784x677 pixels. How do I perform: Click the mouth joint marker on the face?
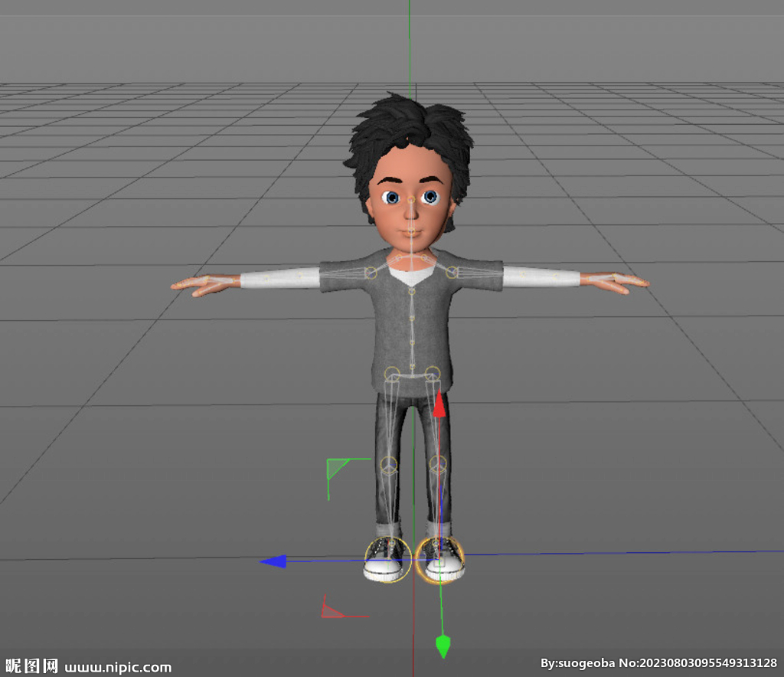tap(411, 231)
